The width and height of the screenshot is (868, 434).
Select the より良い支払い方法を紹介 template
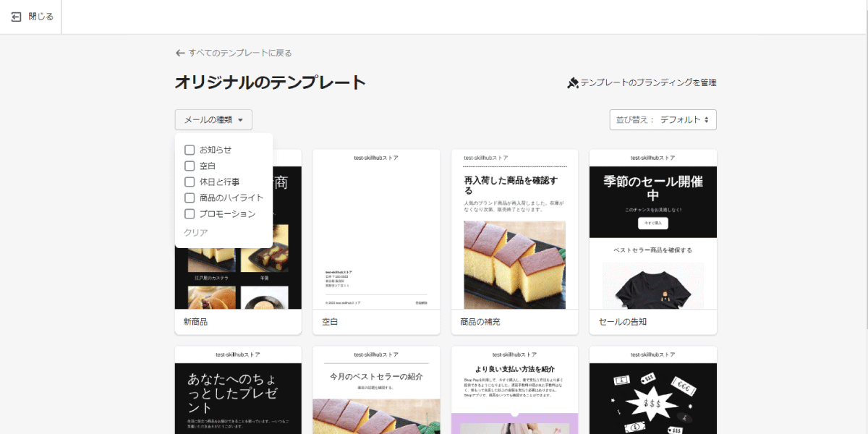pos(515,390)
